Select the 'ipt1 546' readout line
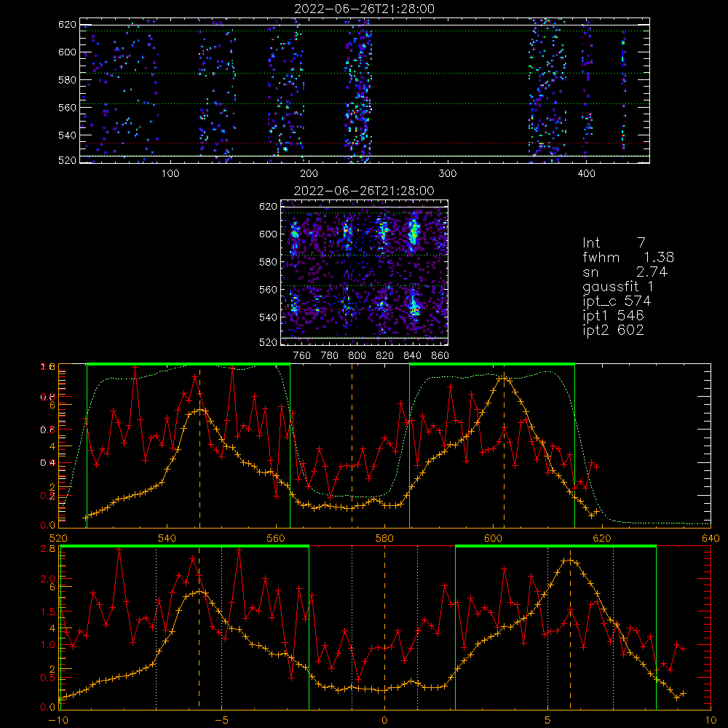728x728 pixels. pyautogui.click(x=613, y=315)
